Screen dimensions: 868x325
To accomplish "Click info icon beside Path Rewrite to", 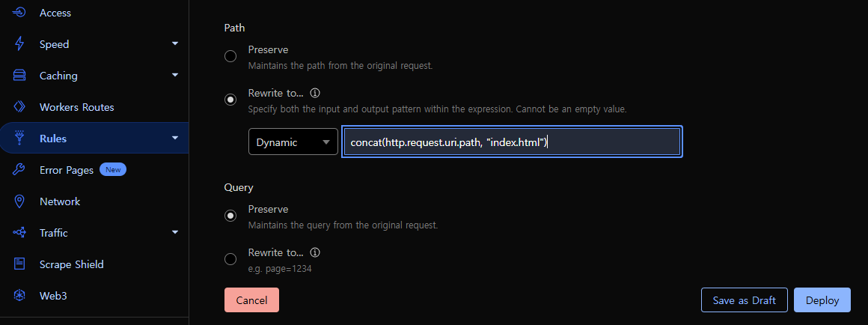I will (x=315, y=92).
